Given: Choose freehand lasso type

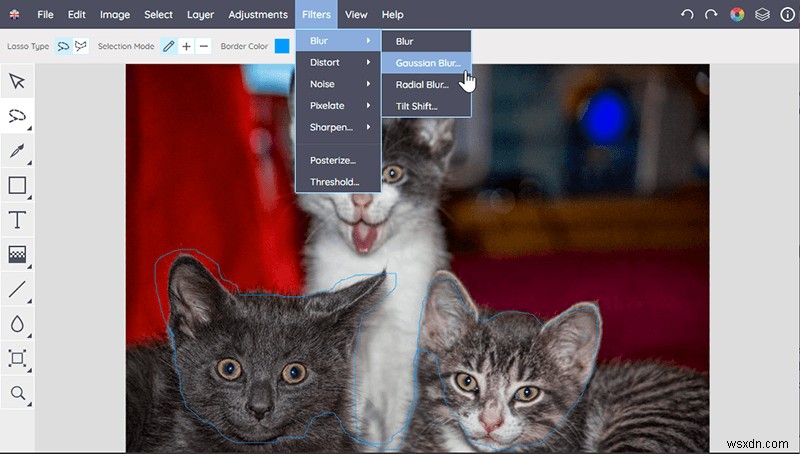Looking at the screenshot, I should pyautogui.click(x=63, y=46).
